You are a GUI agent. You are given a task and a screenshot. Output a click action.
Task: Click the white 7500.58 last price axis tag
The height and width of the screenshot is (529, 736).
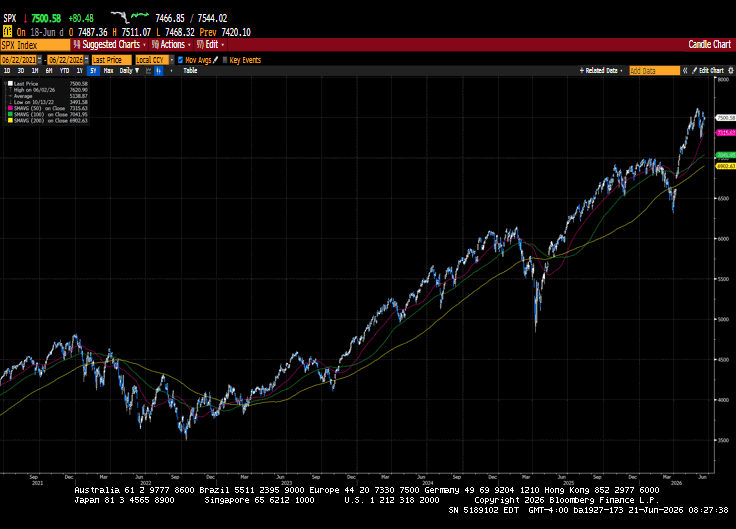pyautogui.click(x=726, y=118)
